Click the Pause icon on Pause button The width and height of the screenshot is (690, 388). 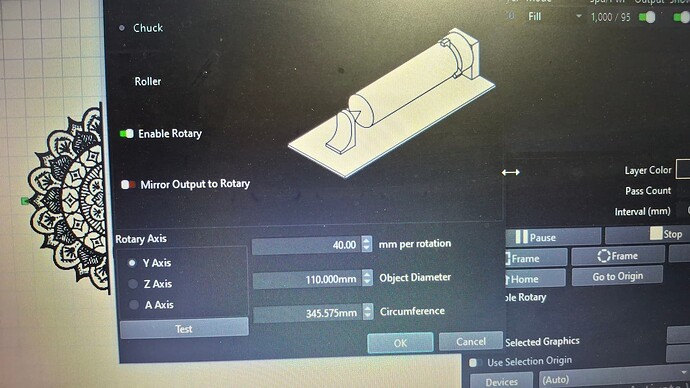pyautogui.click(x=521, y=237)
